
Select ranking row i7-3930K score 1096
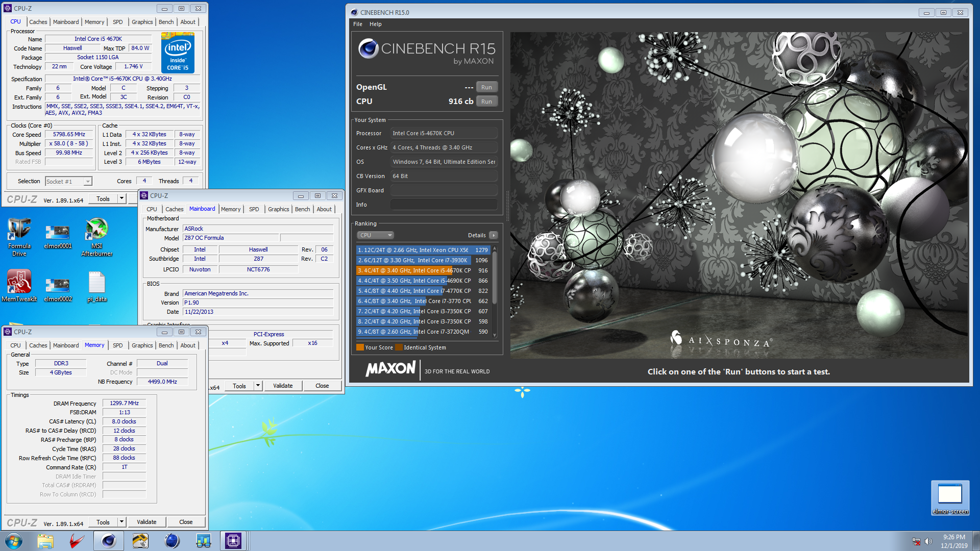[423, 260]
